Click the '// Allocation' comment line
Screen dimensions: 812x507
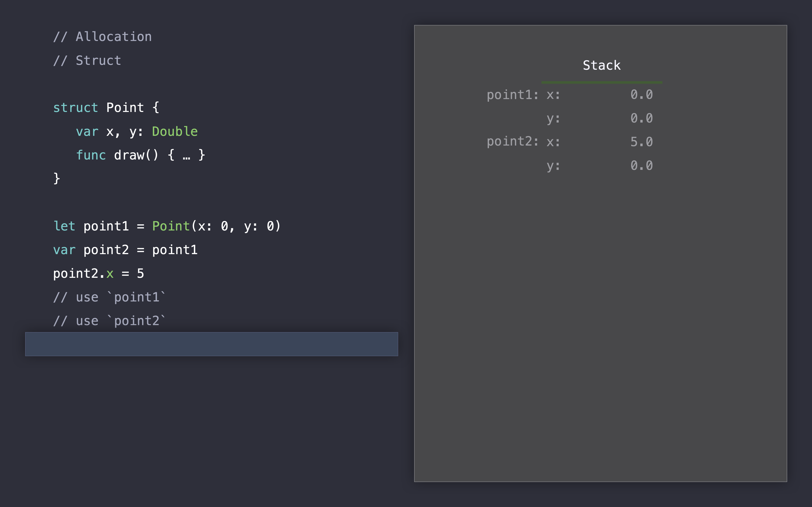pos(102,37)
